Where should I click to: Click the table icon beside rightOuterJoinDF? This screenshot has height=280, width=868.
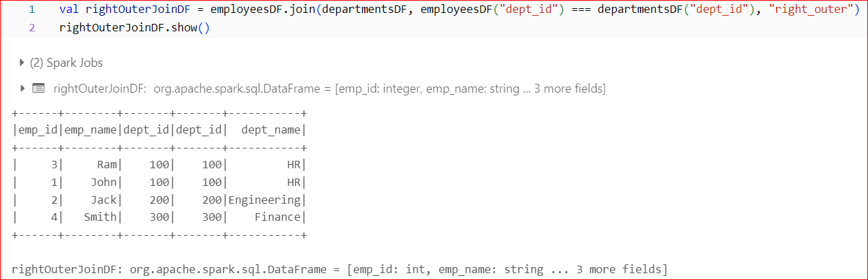38,89
